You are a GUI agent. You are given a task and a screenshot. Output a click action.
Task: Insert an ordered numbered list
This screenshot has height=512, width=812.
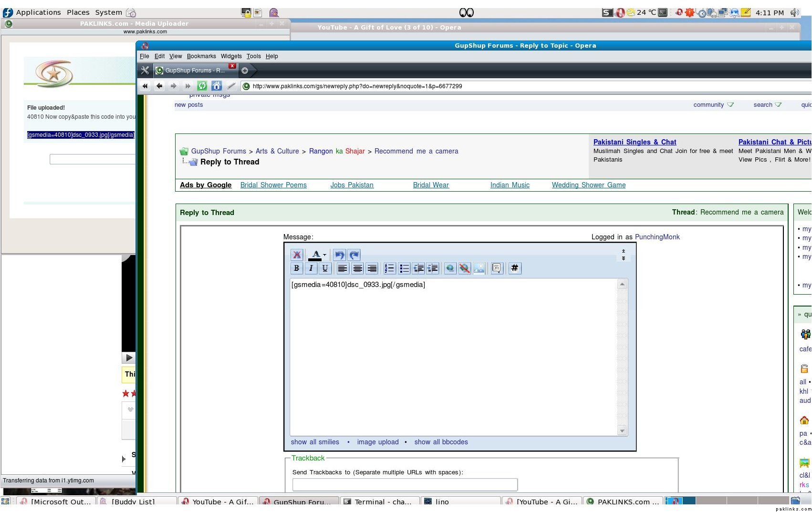pyautogui.click(x=389, y=268)
